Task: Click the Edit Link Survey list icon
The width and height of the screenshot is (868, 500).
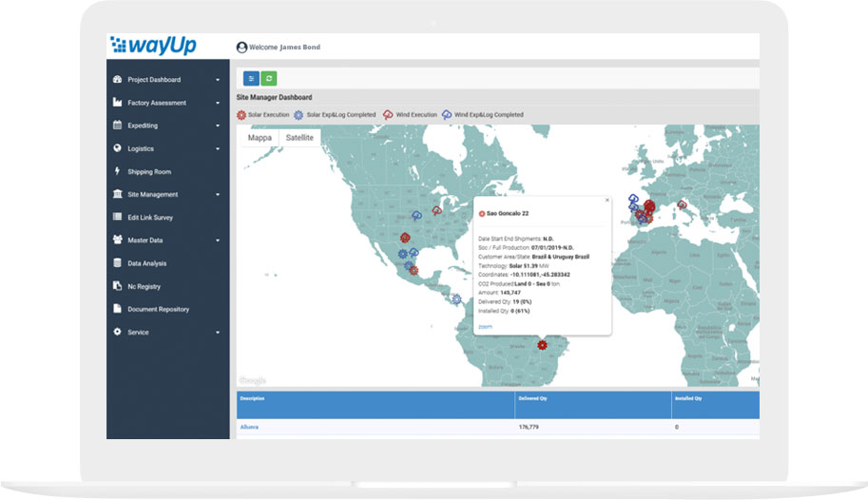Action: tap(117, 217)
